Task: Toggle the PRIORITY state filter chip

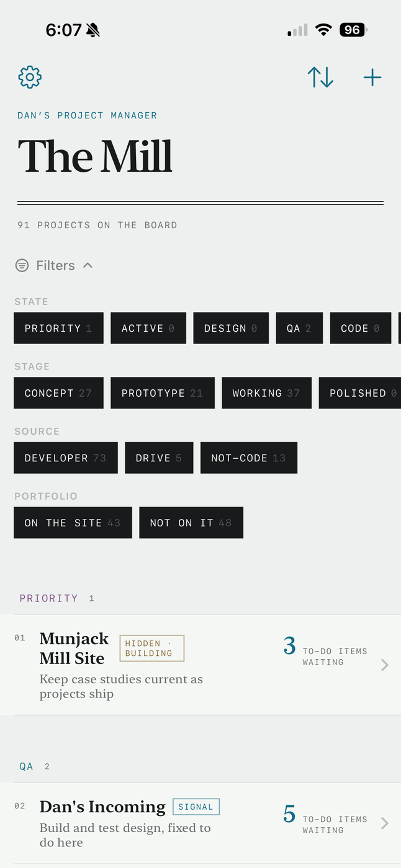Action: click(x=58, y=328)
